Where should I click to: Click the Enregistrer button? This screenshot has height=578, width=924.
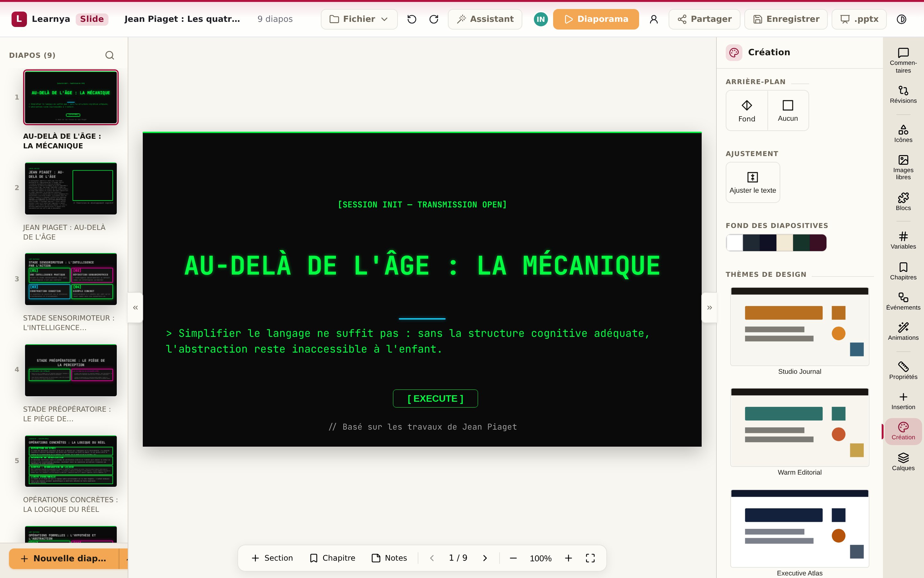tap(786, 19)
